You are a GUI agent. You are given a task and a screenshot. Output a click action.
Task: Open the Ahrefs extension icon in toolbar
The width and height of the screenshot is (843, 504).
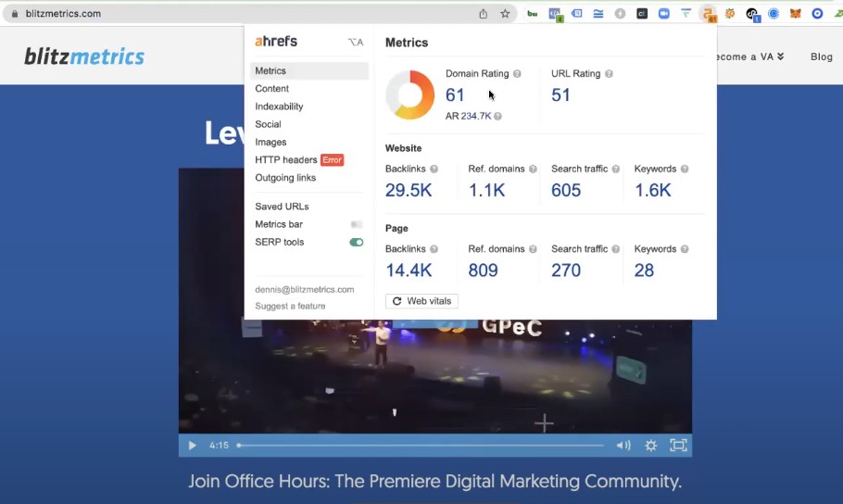click(x=709, y=15)
